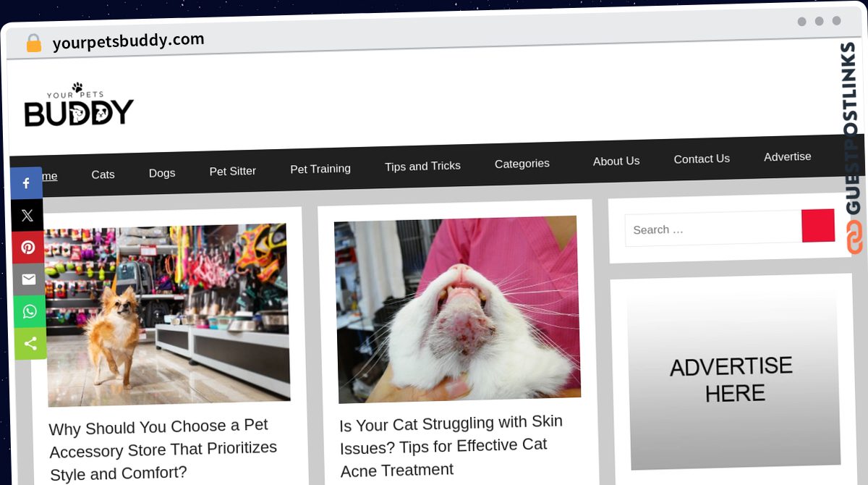Go to the Dogs menu item
This screenshot has height=485, width=868.
pos(162,173)
